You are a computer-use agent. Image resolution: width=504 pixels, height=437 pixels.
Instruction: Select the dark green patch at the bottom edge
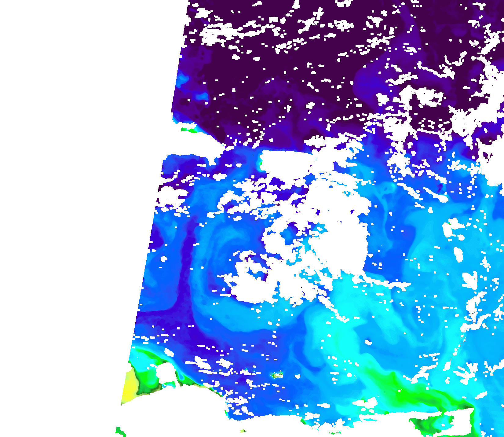coord(428,425)
